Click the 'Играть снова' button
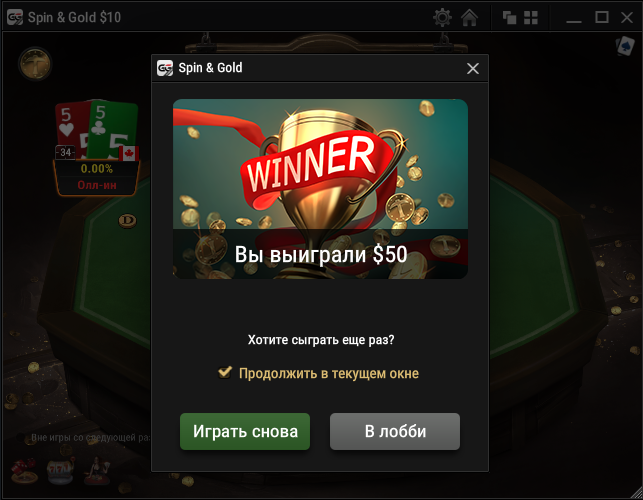643x500 pixels. click(x=245, y=432)
